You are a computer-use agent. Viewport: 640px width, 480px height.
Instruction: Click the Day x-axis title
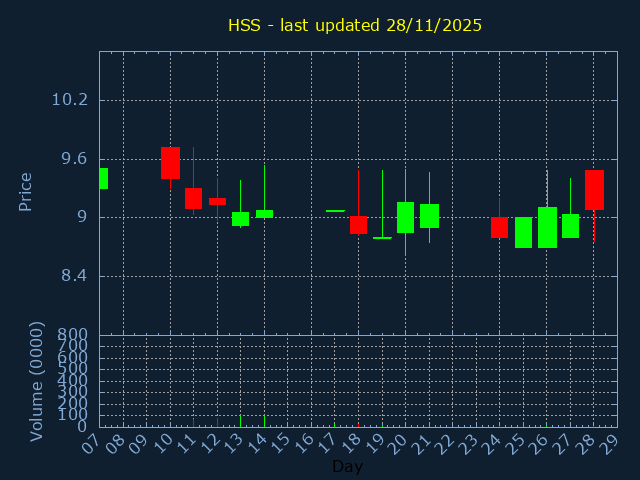click(347, 466)
